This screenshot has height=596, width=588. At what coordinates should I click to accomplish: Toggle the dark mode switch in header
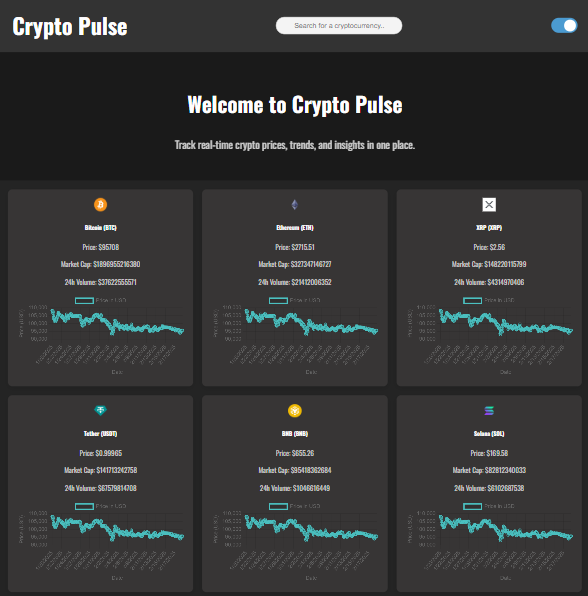click(564, 25)
